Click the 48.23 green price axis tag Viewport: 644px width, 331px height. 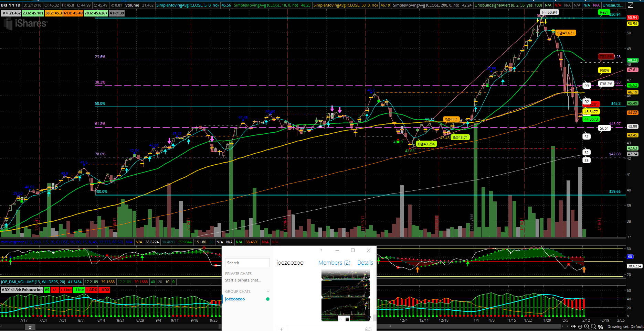tap(633, 60)
